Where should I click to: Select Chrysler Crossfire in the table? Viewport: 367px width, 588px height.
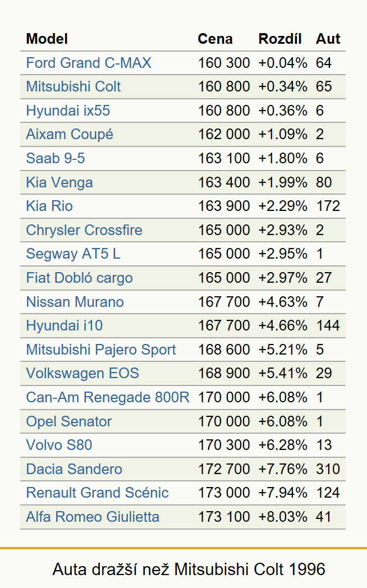(x=84, y=230)
